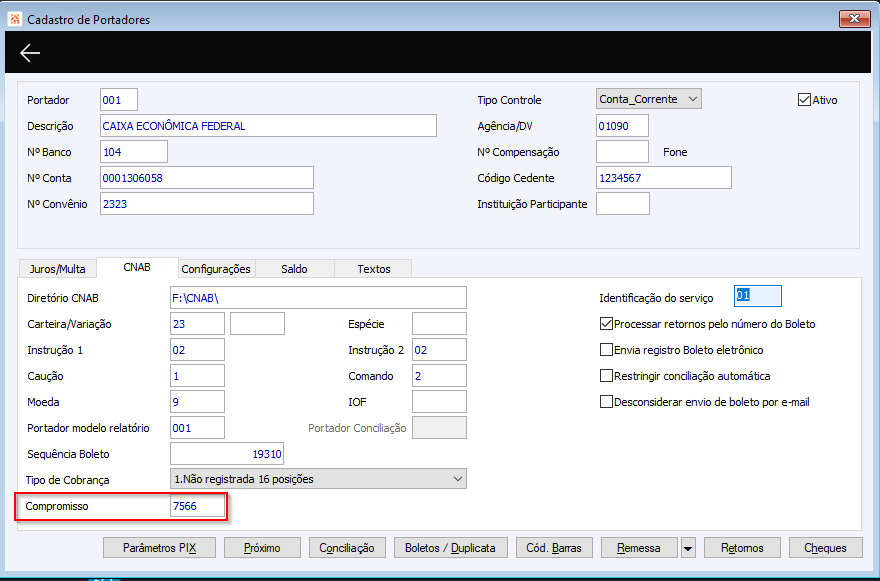Viewport: 880px width, 581px height.
Task: Toggle Processar retornos pelo número do Boleto
Action: click(x=606, y=324)
